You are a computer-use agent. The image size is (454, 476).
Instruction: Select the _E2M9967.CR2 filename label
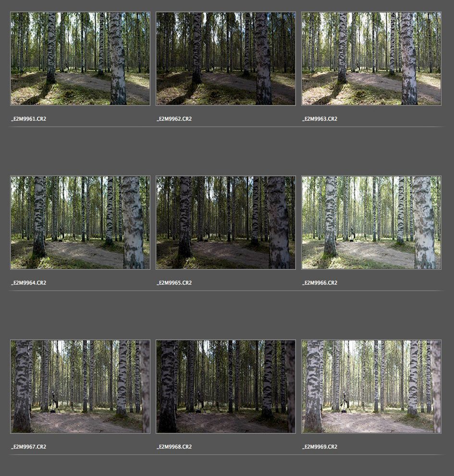coord(29,447)
